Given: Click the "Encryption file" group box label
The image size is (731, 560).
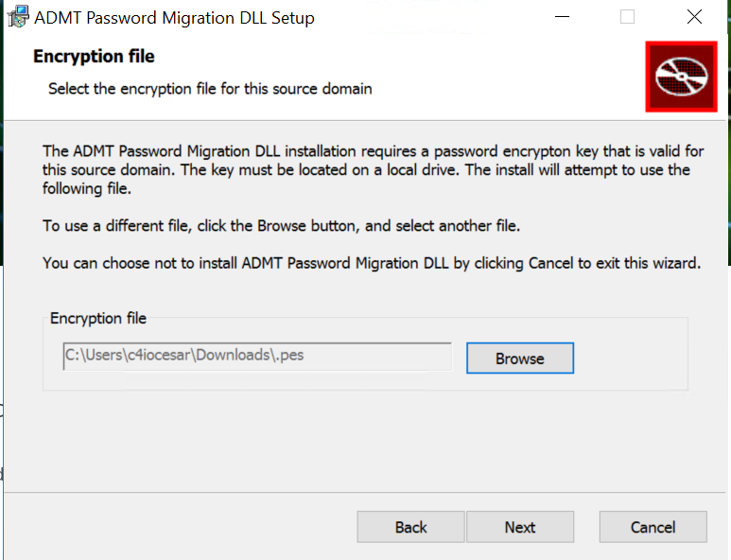Looking at the screenshot, I should tap(98, 319).
